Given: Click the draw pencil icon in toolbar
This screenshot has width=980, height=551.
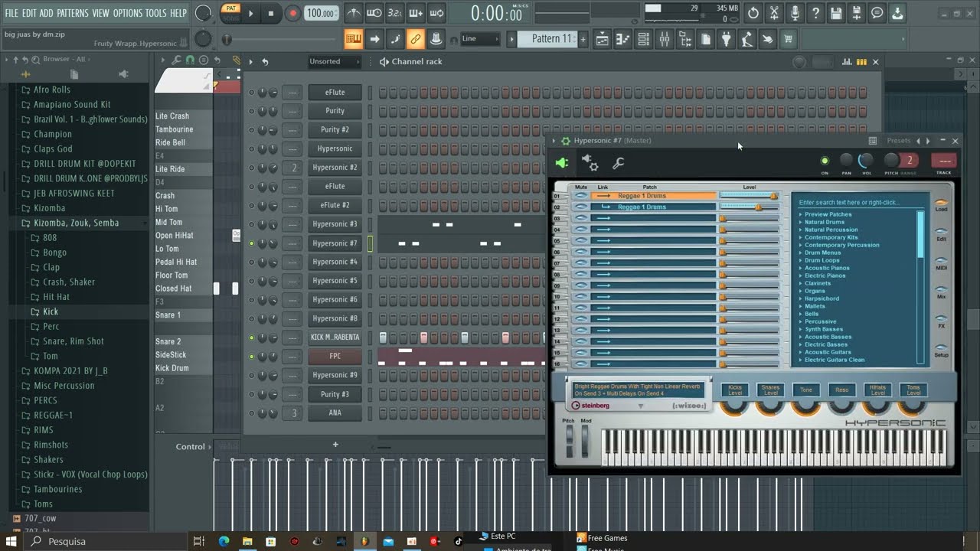Looking at the screenshot, I should tap(237, 60).
